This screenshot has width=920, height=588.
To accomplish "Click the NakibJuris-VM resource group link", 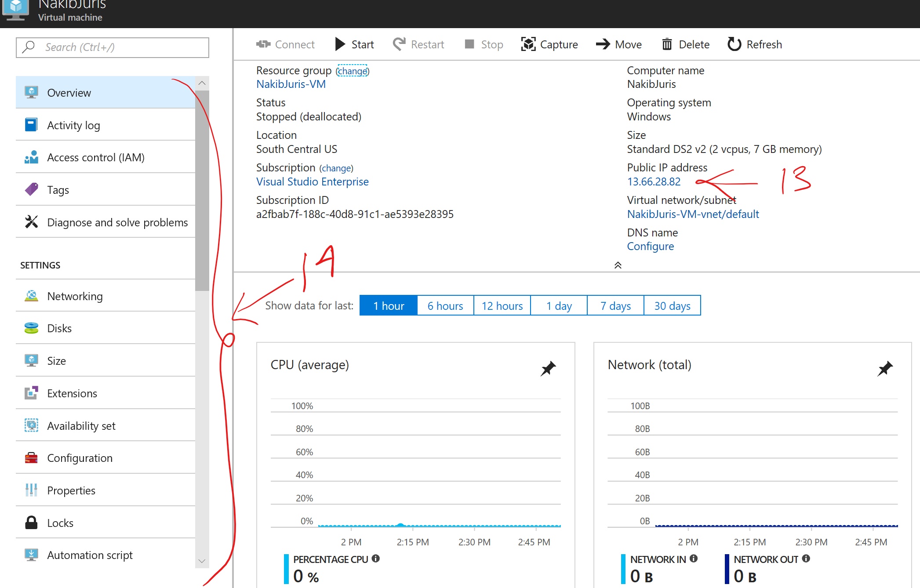I will [x=291, y=84].
